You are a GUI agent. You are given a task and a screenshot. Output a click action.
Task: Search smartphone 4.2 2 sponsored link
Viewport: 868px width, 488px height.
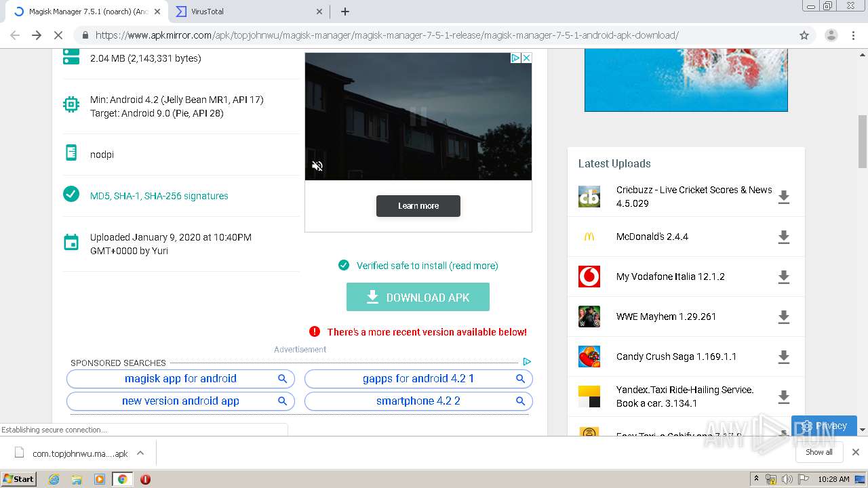point(418,401)
